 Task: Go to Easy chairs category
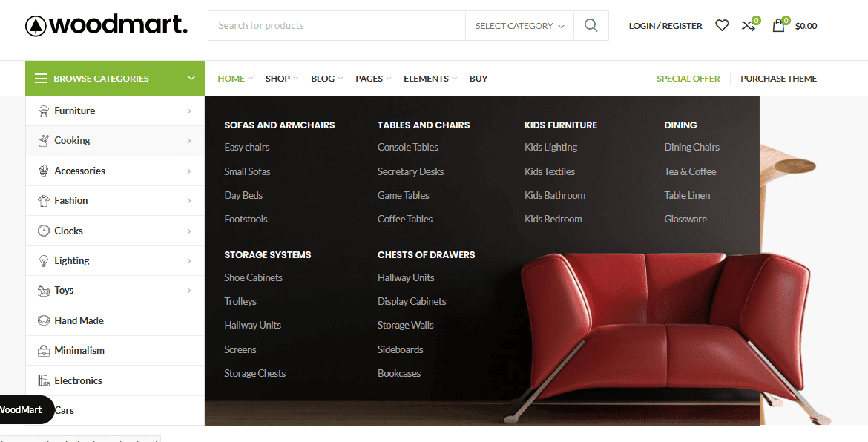coord(247,147)
